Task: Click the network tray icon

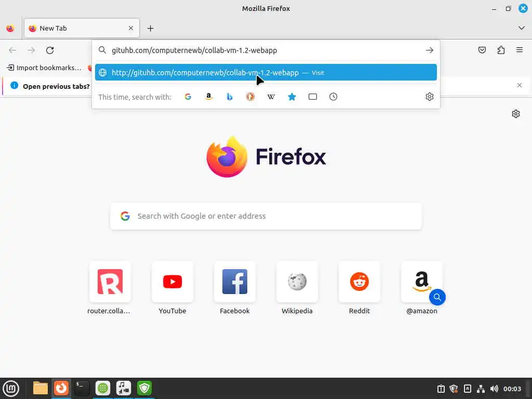Action: pyautogui.click(x=481, y=389)
